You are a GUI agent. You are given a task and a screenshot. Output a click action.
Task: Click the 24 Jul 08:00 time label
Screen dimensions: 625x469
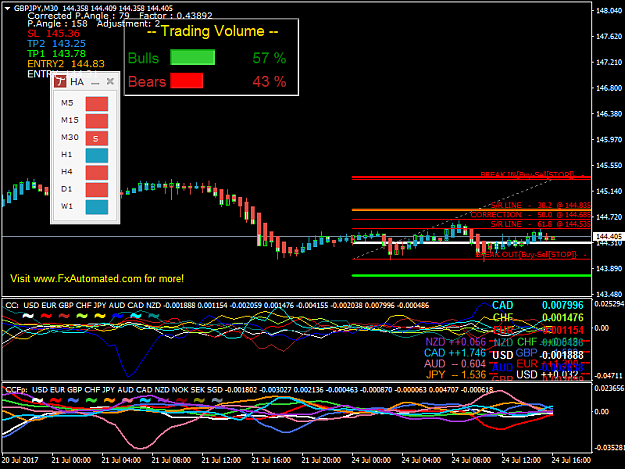click(471, 460)
